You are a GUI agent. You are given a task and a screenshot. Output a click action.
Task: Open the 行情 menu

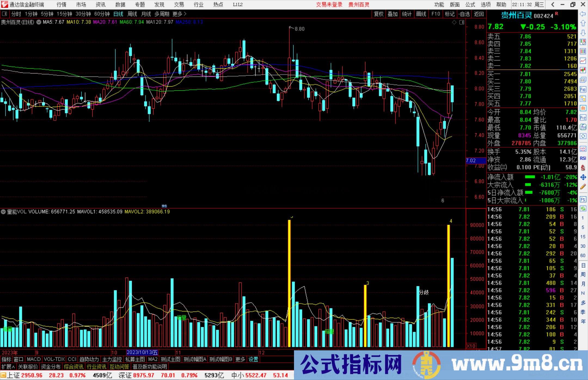pos(61,5)
